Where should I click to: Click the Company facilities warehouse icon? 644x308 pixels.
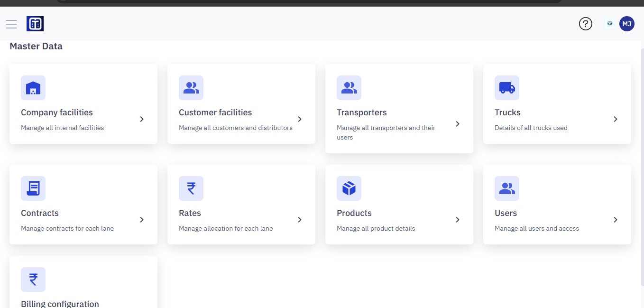pyautogui.click(x=33, y=88)
